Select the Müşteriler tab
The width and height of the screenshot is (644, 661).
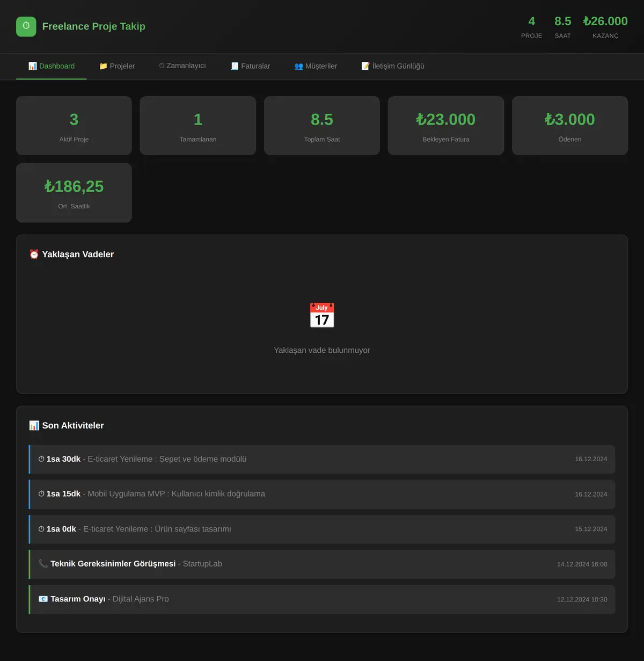[316, 66]
